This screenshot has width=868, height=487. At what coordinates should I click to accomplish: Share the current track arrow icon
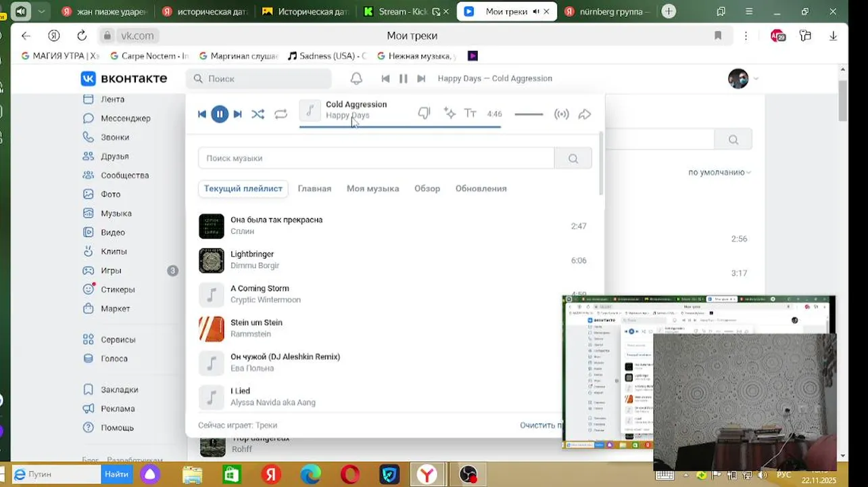pyautogui.click(x=585, y=114)
